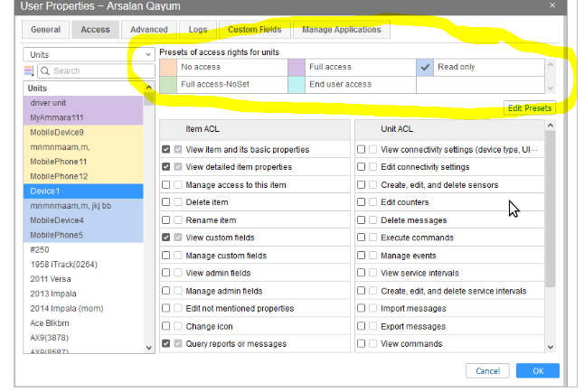Click the sort/filter icon beside the search box
The width and height of the screenshot is (584, 392).
point(30,70)
